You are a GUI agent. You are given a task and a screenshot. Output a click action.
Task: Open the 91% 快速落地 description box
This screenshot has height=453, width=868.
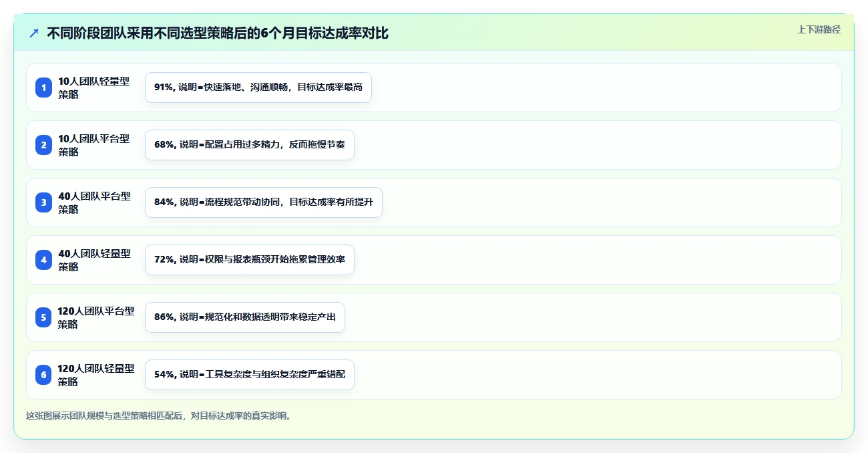tap(258, 88)
